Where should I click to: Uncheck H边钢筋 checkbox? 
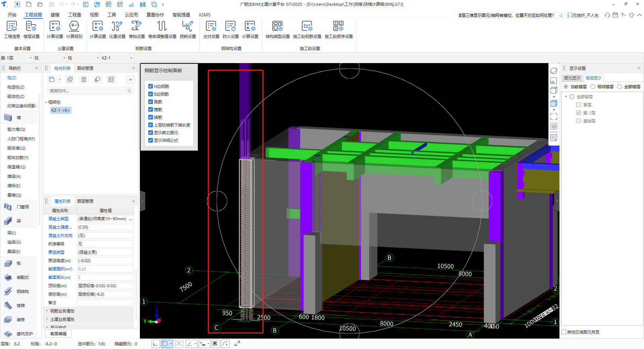[151, 86]
